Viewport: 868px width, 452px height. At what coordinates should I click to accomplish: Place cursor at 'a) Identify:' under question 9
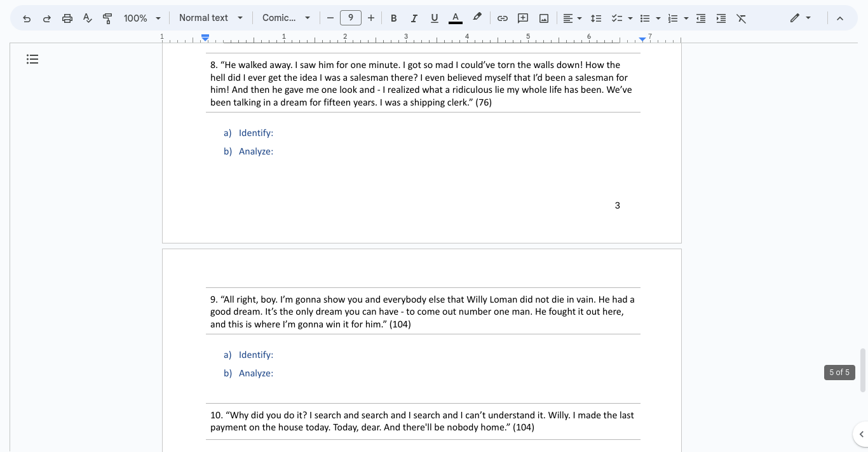coord(248,355)
